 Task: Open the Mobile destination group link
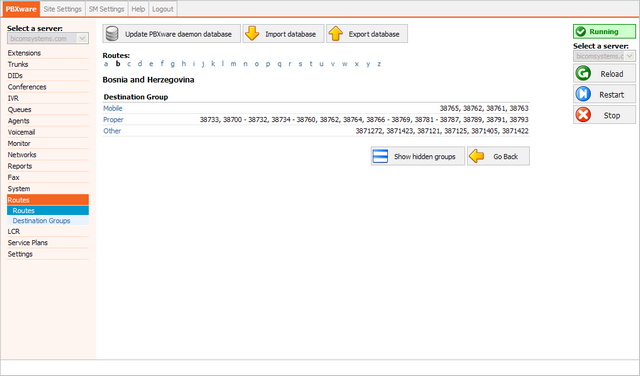[x=113, y=108]
